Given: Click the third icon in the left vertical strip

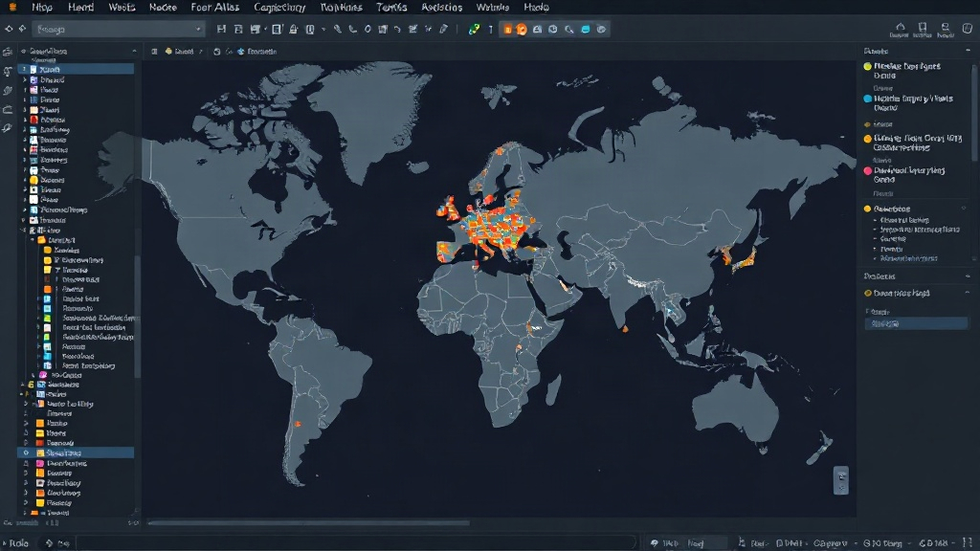Looking at the screenshot, I should 8,91.
